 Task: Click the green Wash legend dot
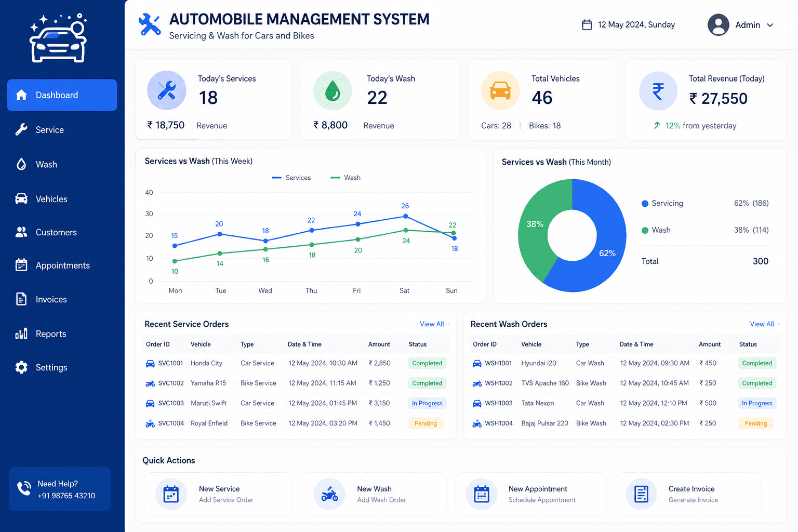click(645, 230)
